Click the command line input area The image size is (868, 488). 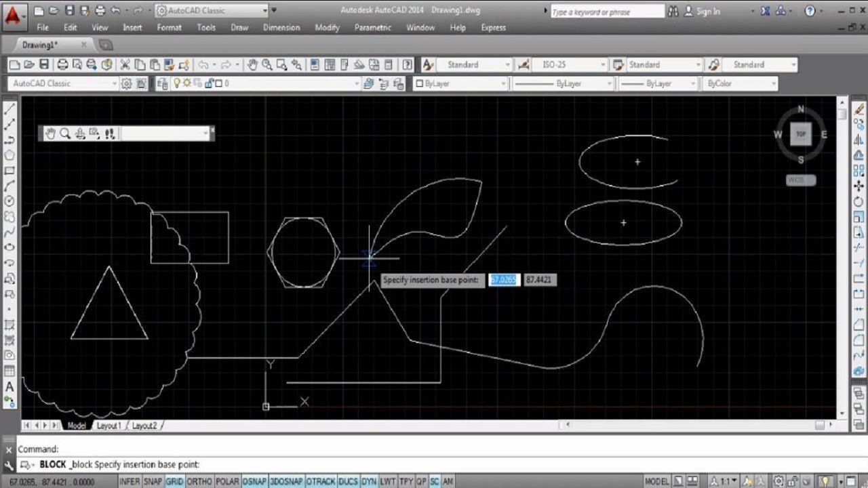point(441,464)
